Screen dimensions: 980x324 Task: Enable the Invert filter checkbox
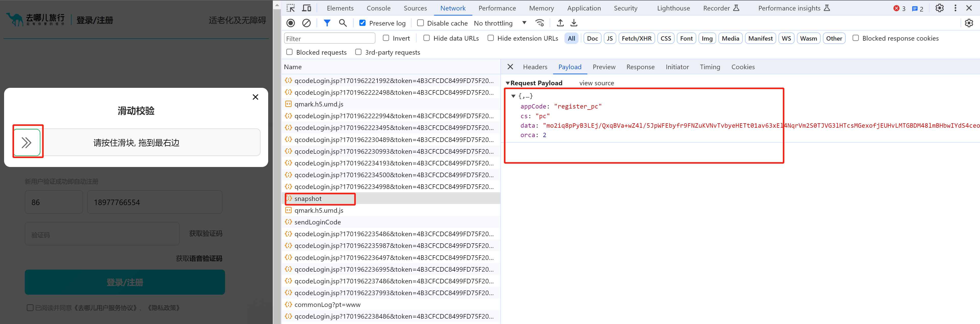click(x=386, y=38)
